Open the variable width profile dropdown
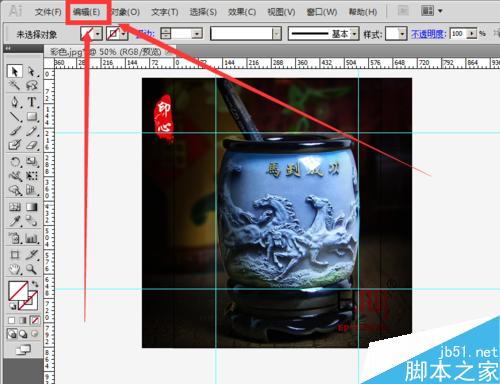 [276, 34]
